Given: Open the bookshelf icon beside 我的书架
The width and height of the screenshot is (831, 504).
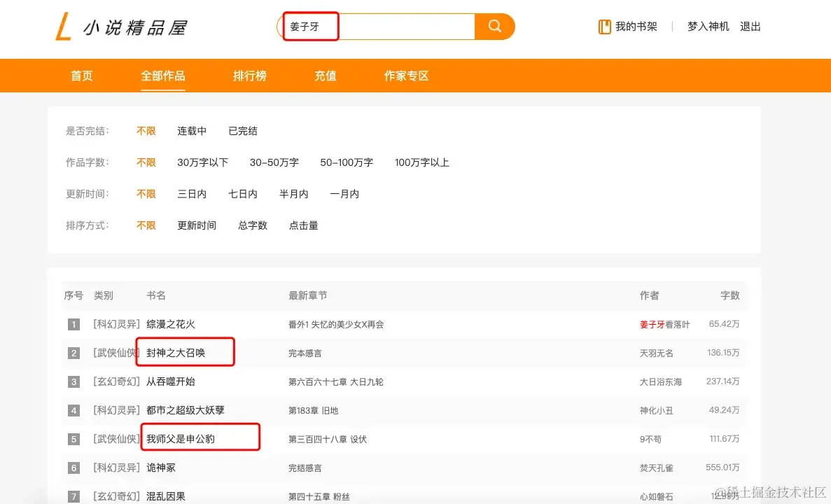Looking at the screenshot, I should pos(605,27).
